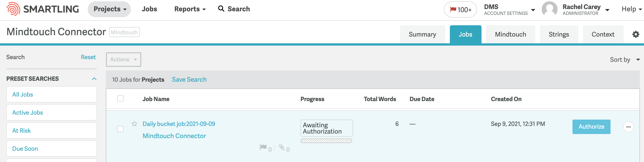Star the Daily bucket job
This screenshot has height=162, width=644.
pyautogui.click(x=134, y=124)
